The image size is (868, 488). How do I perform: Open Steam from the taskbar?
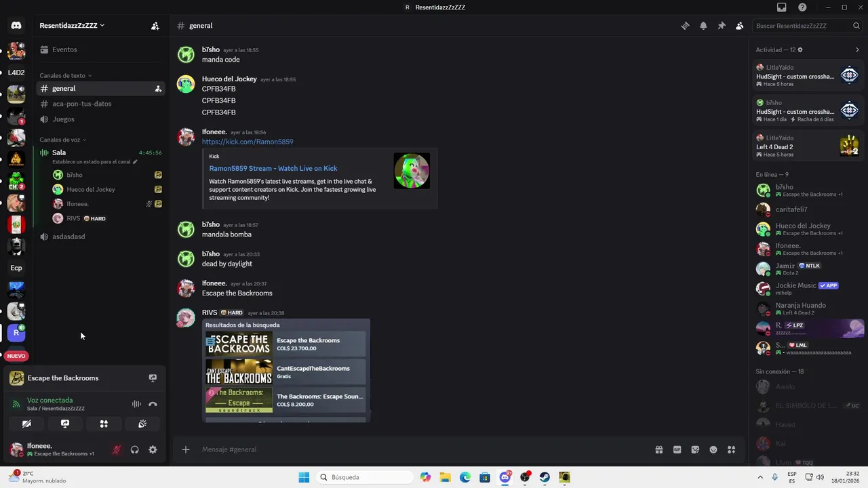[x=545, y=477]
